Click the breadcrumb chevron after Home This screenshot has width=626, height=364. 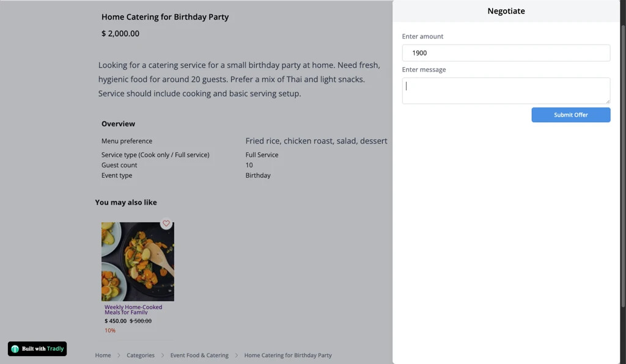point(119,355)
